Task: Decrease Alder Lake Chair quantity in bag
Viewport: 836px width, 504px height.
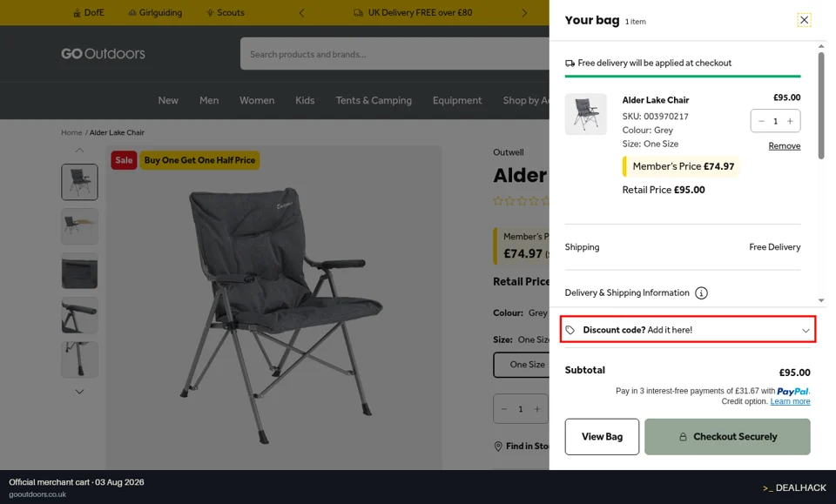Action: tap(761, 121)
